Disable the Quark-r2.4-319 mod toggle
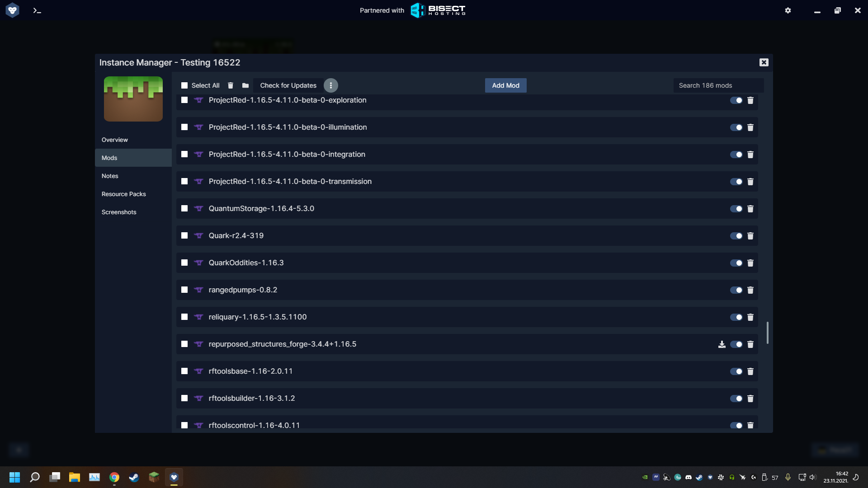This screenshot has height=488, width=868. (x=736, y=236)
